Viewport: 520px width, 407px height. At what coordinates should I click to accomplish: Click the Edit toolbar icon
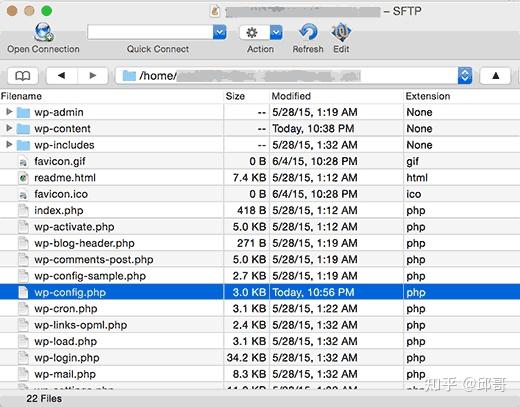click(341, 32)
